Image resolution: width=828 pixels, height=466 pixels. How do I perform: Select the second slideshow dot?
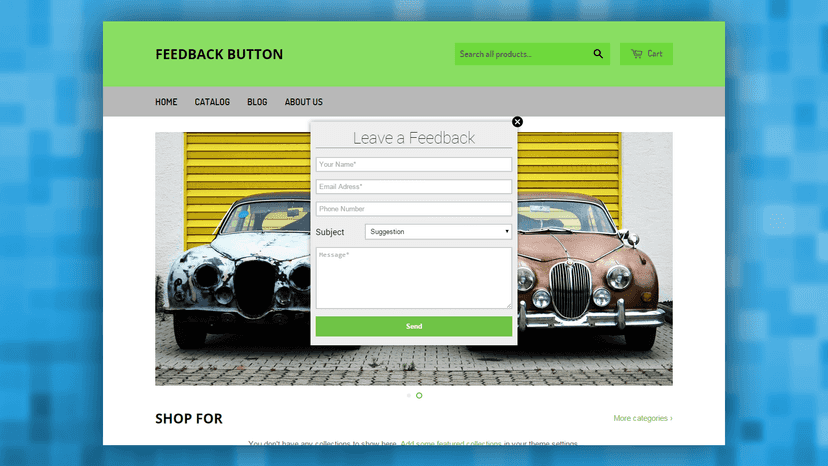coord(419,395)
